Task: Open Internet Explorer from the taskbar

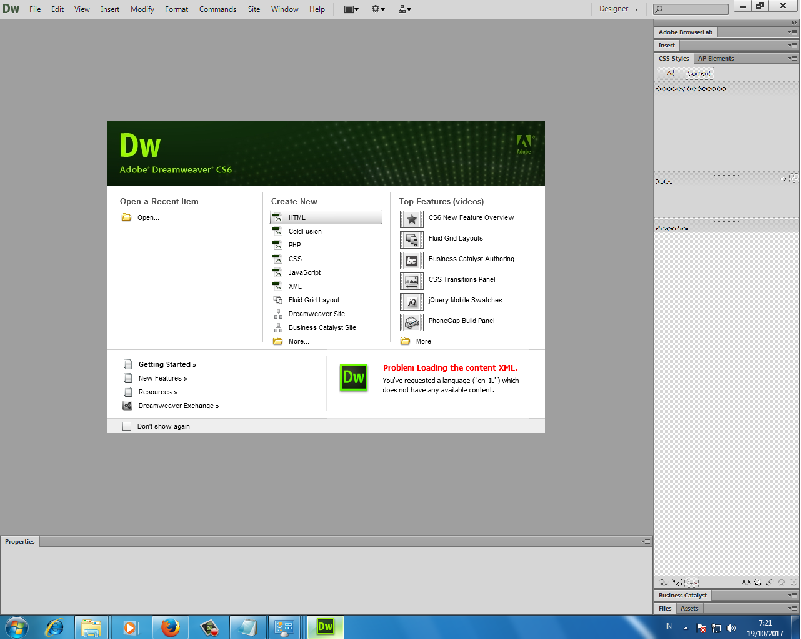Action: pos(54,627)
